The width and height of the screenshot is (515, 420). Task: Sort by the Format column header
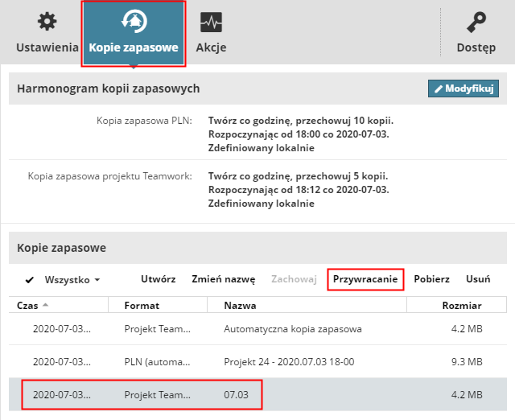[142, 306]
